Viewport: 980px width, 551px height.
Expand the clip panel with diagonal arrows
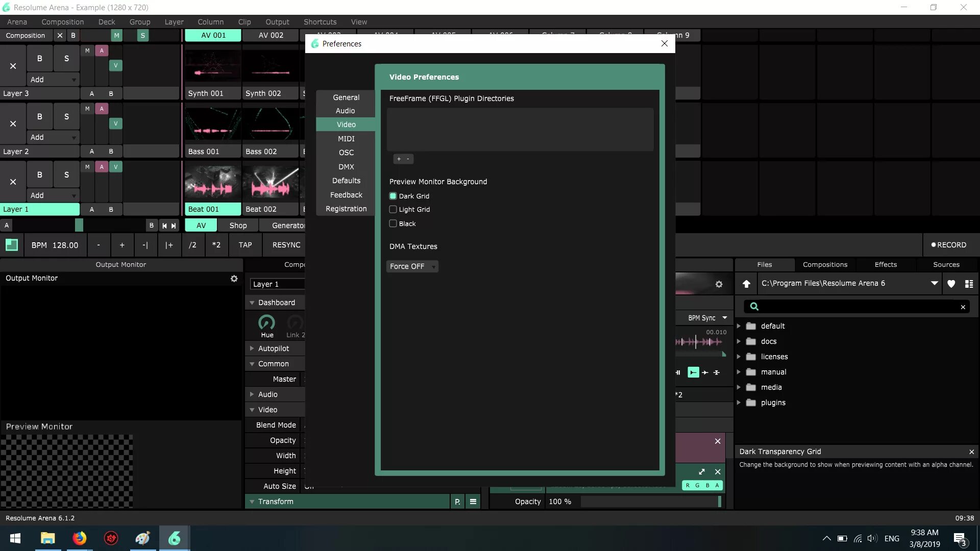(x=701, y=471)
